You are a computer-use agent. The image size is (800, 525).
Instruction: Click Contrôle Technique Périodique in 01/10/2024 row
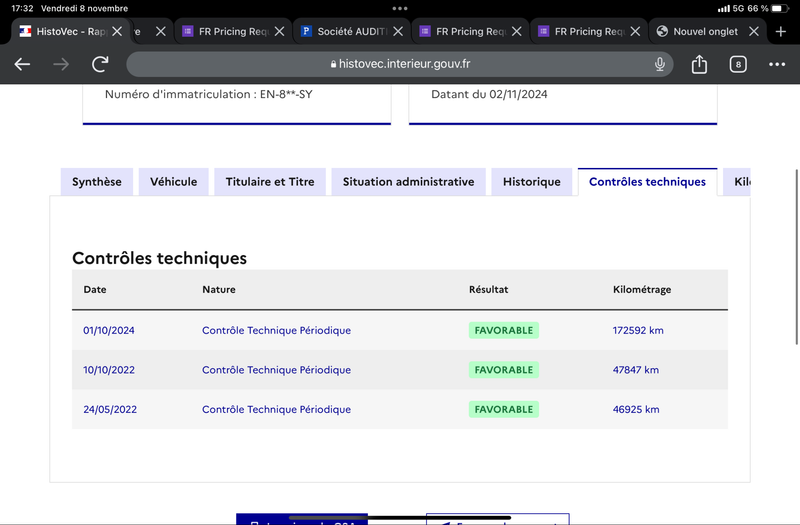coord(277,330)
